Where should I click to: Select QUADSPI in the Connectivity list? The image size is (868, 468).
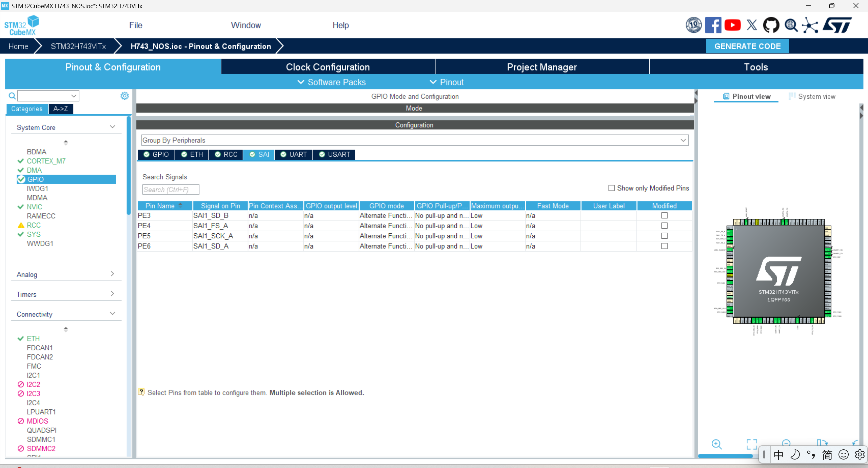[x=42, y=430]
